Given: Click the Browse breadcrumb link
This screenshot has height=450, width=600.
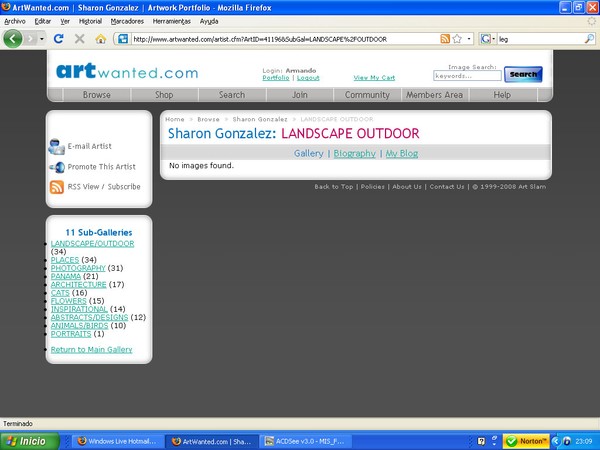Looking at the screenshot, I should [208, 119].
